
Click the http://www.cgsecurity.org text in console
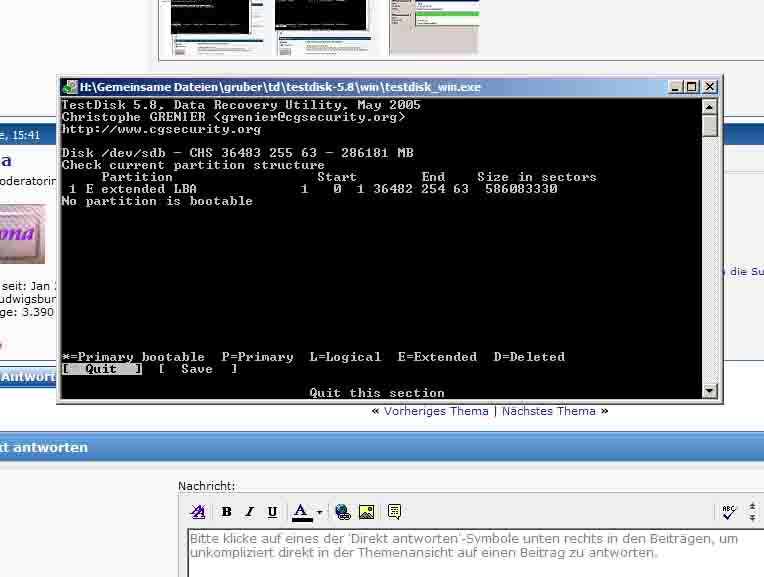click(162, 129)
